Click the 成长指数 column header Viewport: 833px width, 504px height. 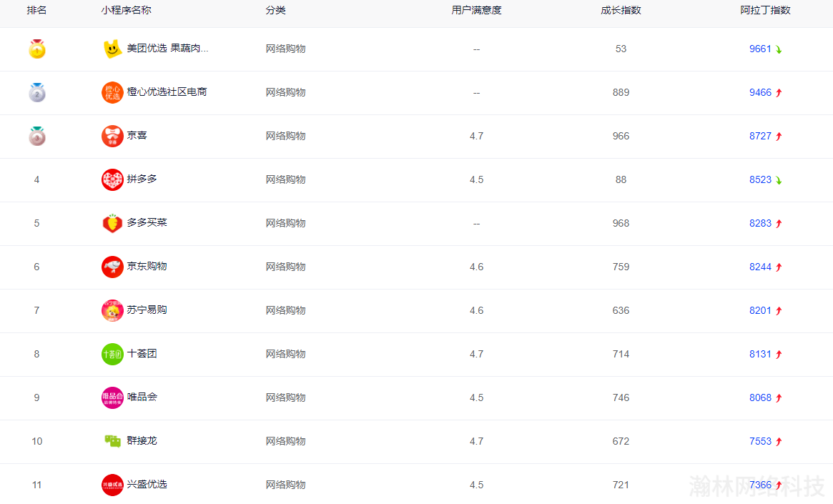pos(621,11)
